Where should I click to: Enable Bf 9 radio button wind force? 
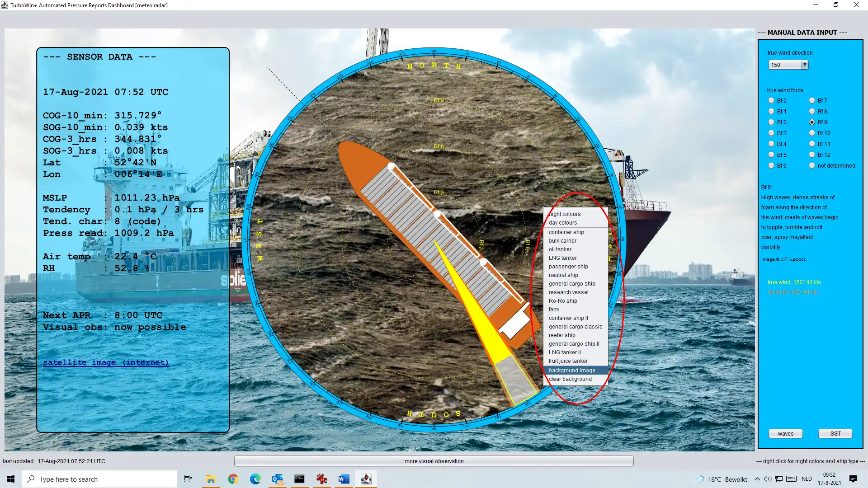[x=812, y=122]
